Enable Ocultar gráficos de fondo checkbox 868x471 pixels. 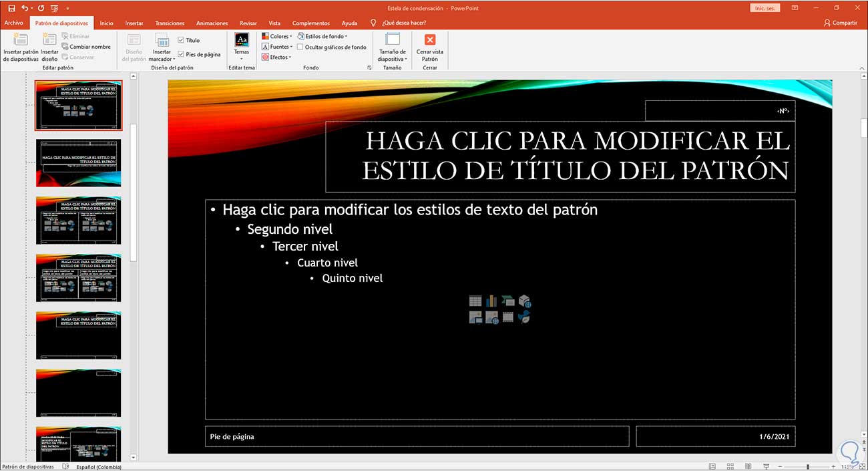300,47
